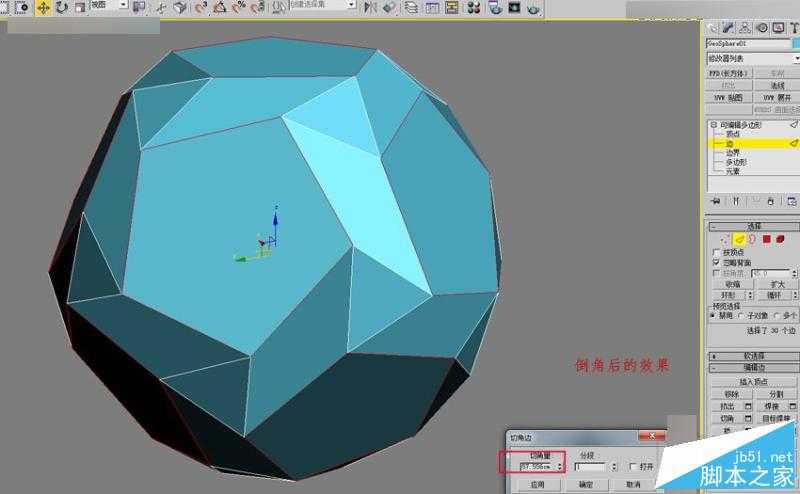800x494 pixels.
Task: Select the Border sub-object icon
Action: [x=752, y=239]
